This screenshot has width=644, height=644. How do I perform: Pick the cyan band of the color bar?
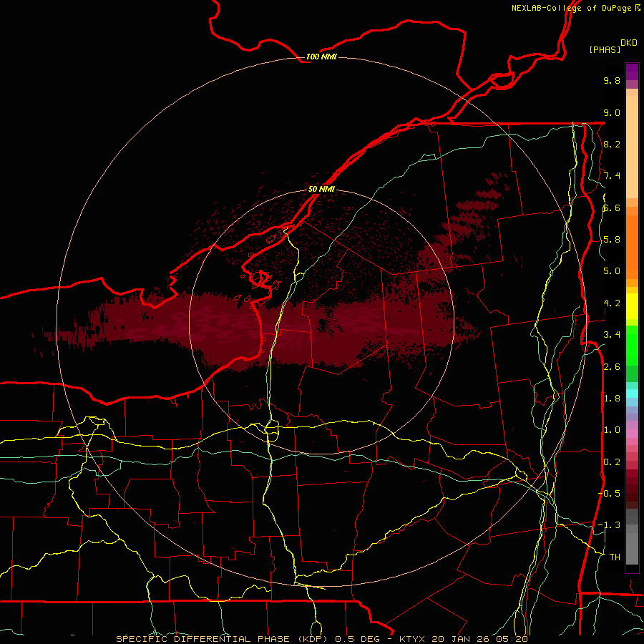pos(632,394)
